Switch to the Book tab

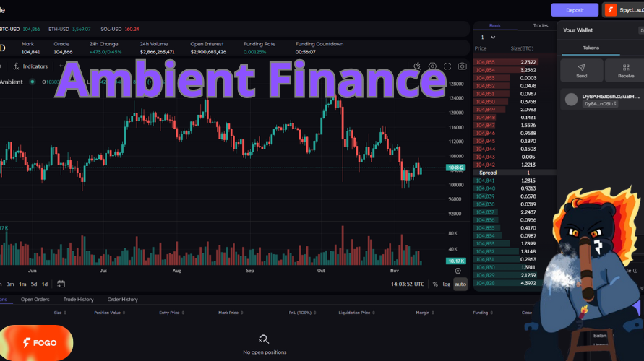click(495, 25)
